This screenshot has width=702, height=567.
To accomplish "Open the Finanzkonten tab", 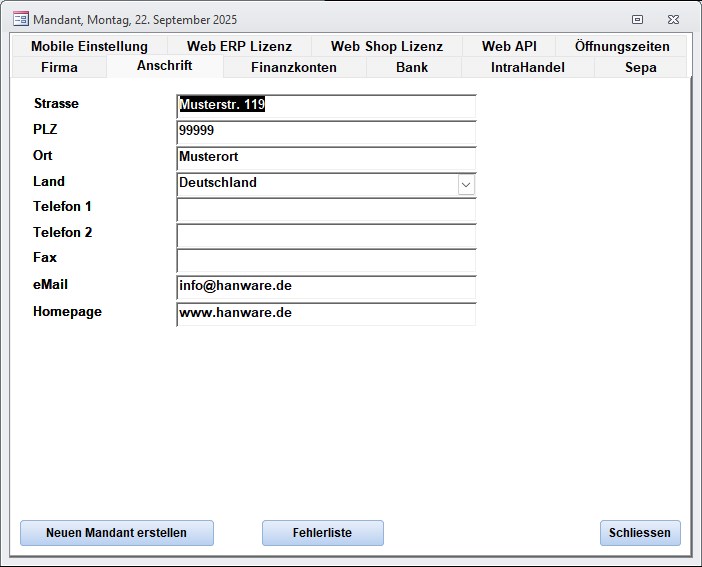I will 294,67.
